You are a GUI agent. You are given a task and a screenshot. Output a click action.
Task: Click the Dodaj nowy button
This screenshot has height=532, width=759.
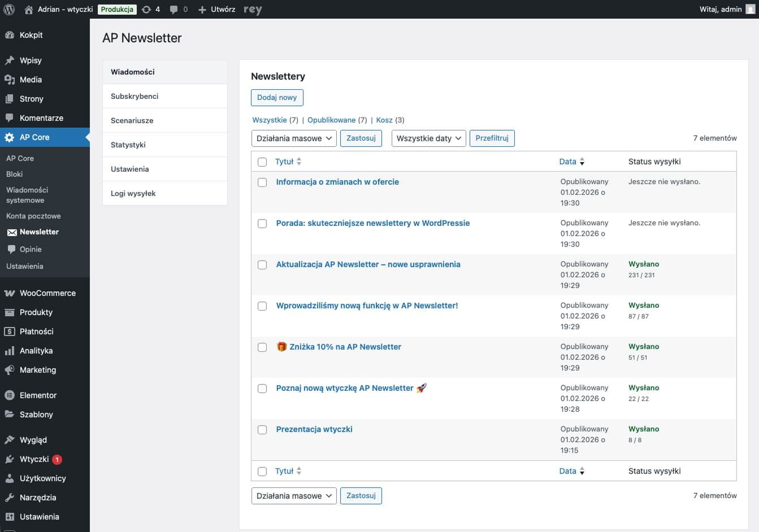(x=277, y=97)
